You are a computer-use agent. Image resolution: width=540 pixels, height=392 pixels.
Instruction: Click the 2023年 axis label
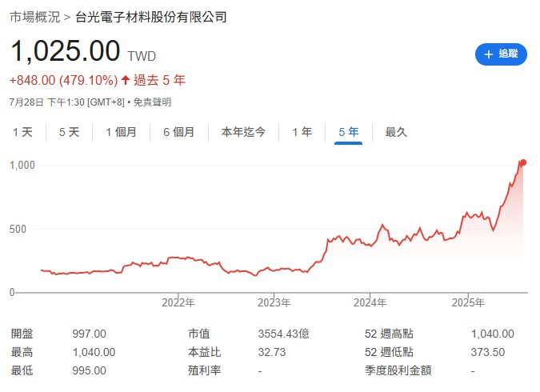point(274,302)
